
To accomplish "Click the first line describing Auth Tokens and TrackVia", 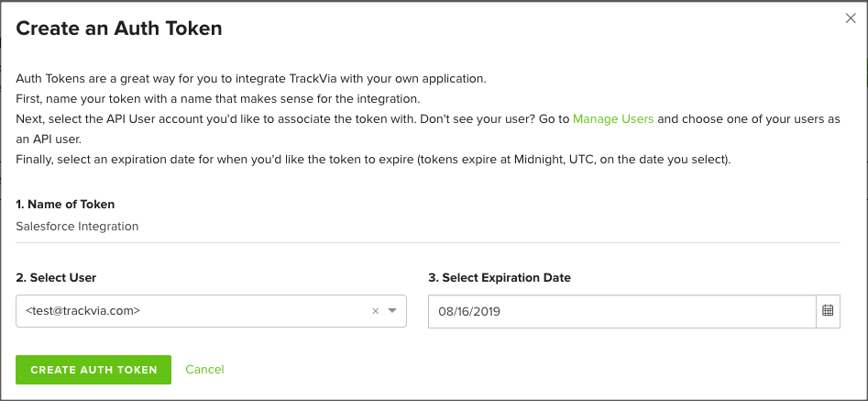I will (251, 79).
